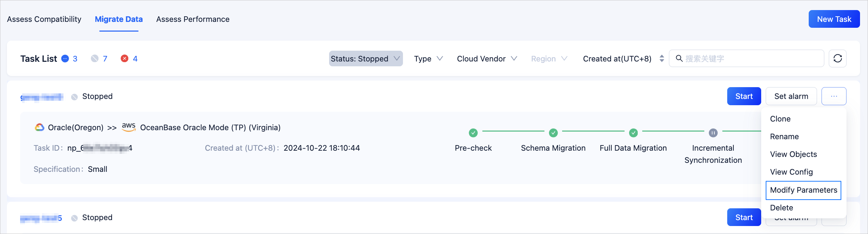The image size is (868, 234).
Task: Open the Cloud Vendor filter dropdown
Action: [487, 59]
